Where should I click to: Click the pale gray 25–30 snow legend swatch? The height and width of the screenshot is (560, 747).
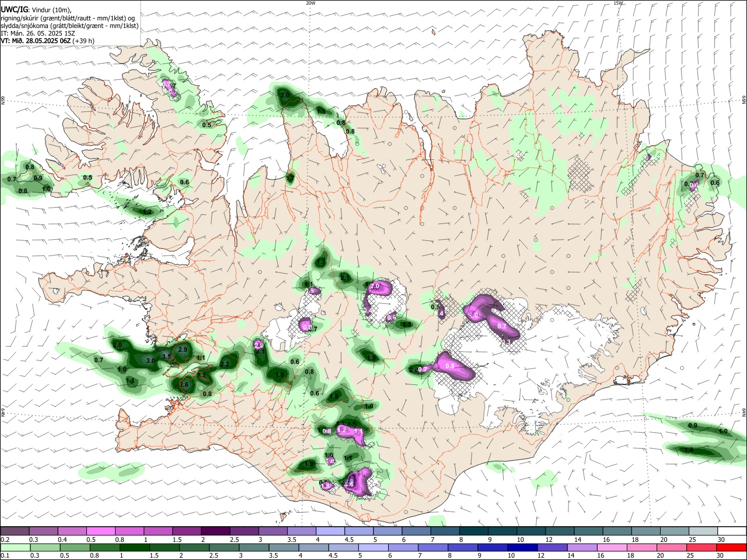[x=703, y=531]
